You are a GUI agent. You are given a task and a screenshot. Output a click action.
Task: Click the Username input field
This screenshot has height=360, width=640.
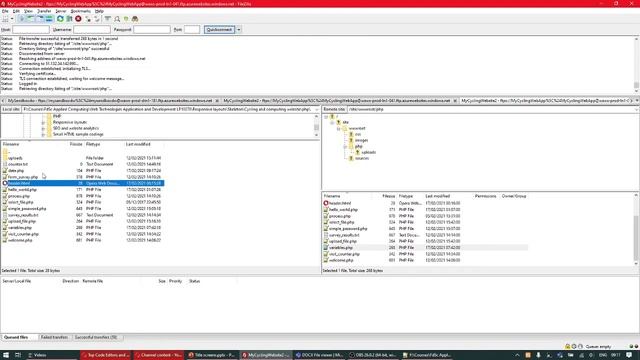click(x=92, y=29)
